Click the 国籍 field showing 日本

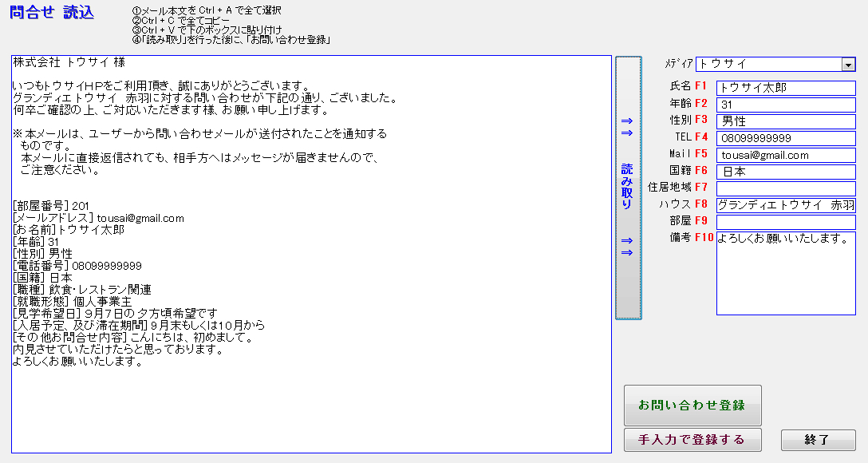(x=785, y=172)
